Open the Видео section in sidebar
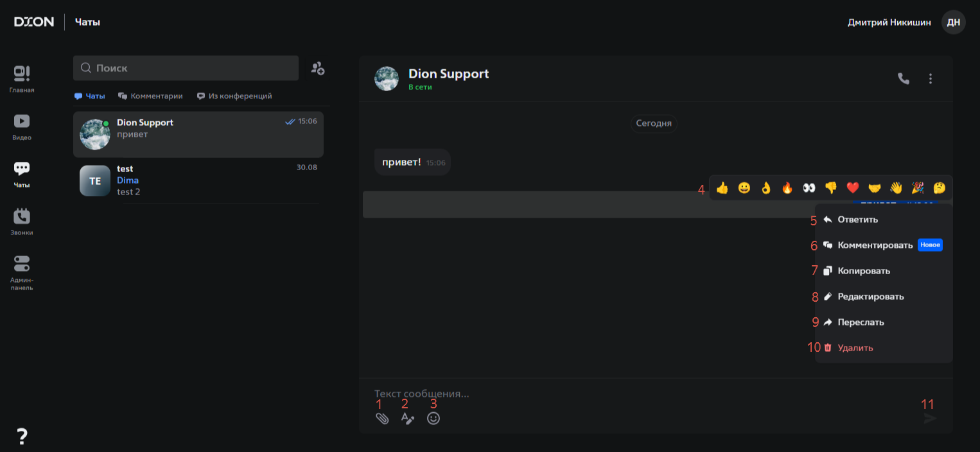Screen dimensions: 980x452 coord(22,126)
